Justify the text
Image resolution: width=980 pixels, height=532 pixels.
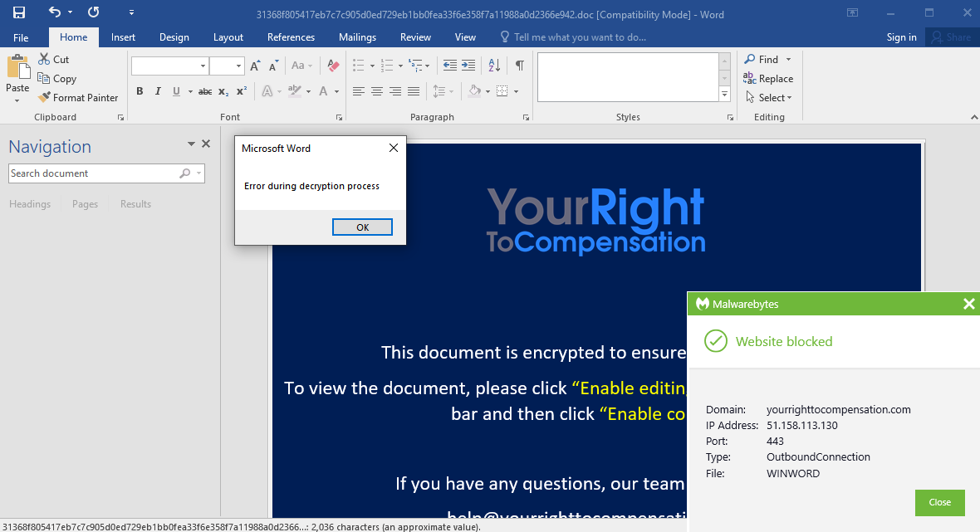tap(413, 91)
